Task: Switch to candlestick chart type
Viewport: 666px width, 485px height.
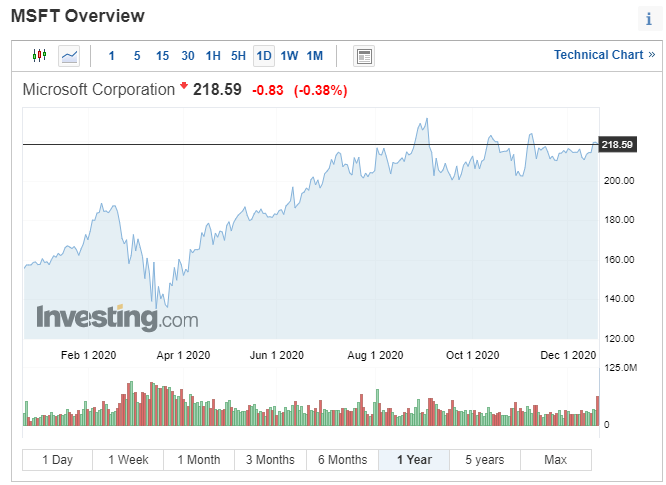Action: (40, 56)
